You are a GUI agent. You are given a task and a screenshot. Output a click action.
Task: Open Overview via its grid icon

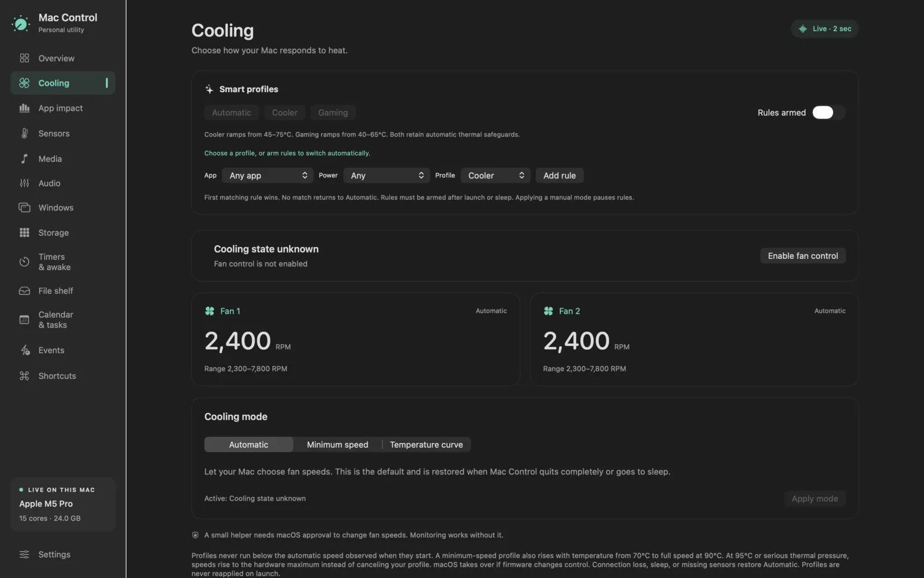(24, 58)
